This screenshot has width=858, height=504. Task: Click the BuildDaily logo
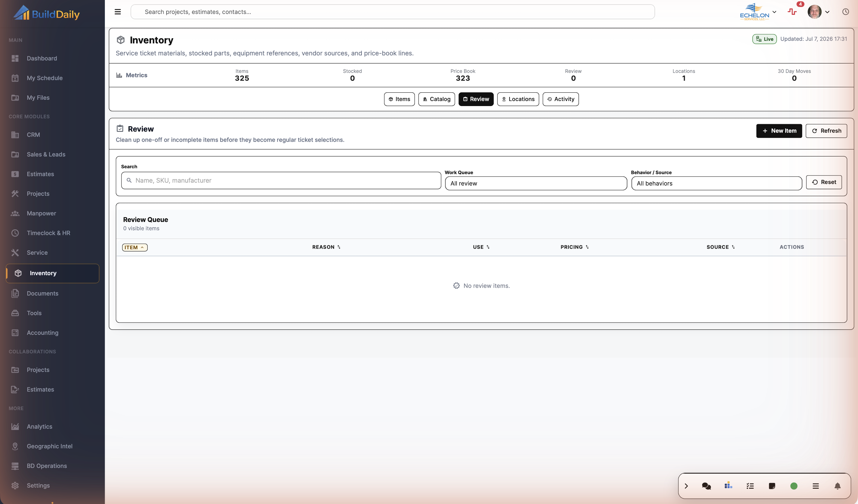pos(46,13)
